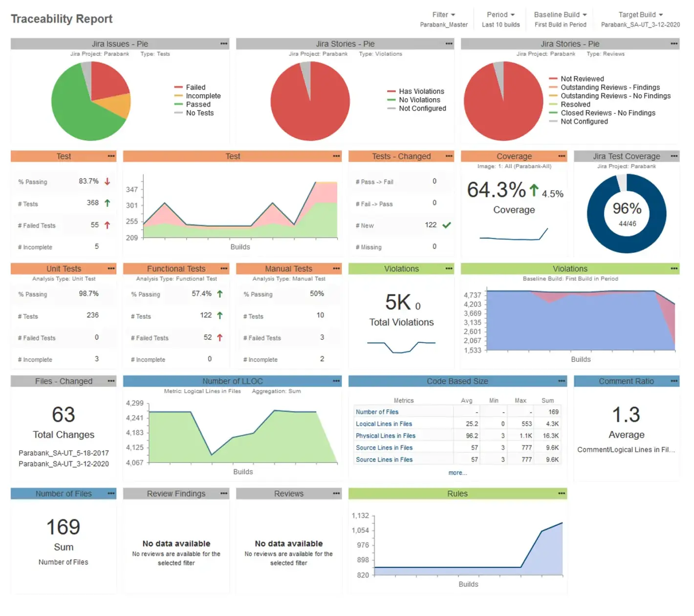Click the more... link in Code Based Size
This screenshot has height=616, width=694.
[457, 473]
